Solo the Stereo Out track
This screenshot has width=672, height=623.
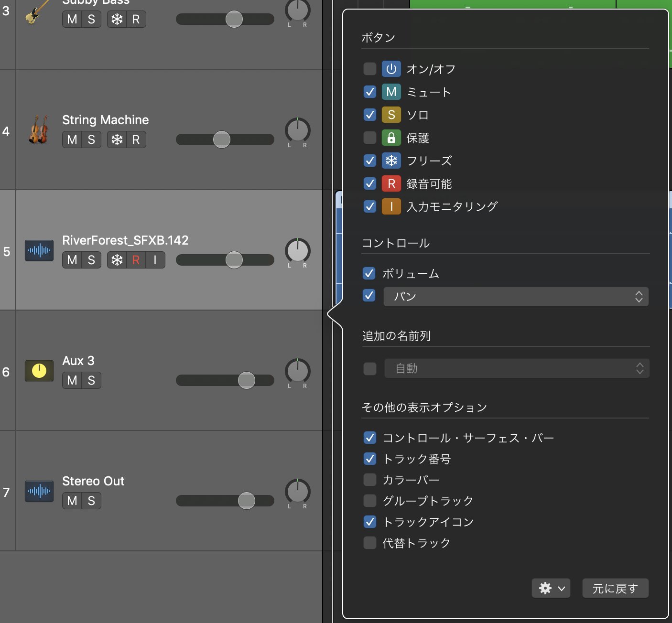(91, 501)
